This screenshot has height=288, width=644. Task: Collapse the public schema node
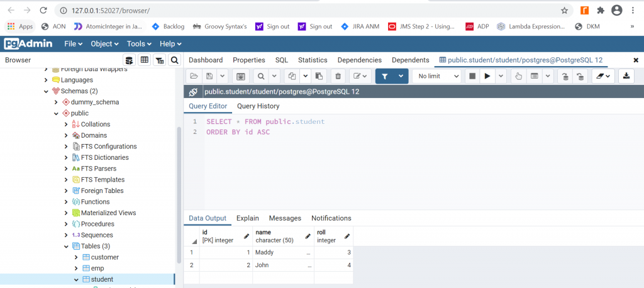tap(56, 113)
